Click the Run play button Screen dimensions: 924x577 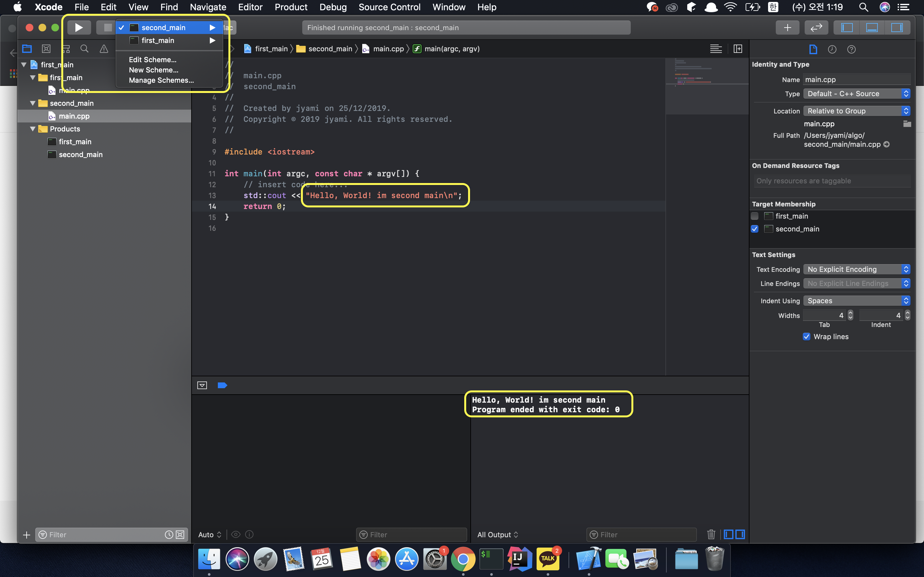click(79, 28)
